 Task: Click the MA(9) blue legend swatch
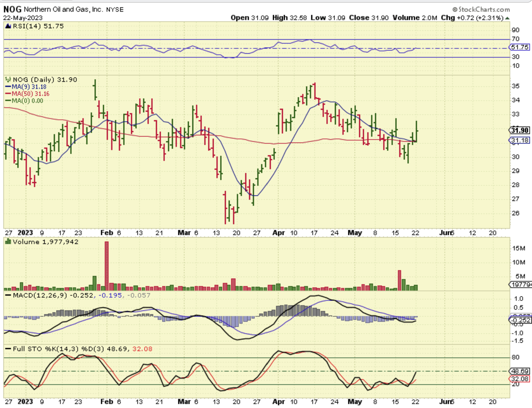pyautogui.click(x=8, y=87)
